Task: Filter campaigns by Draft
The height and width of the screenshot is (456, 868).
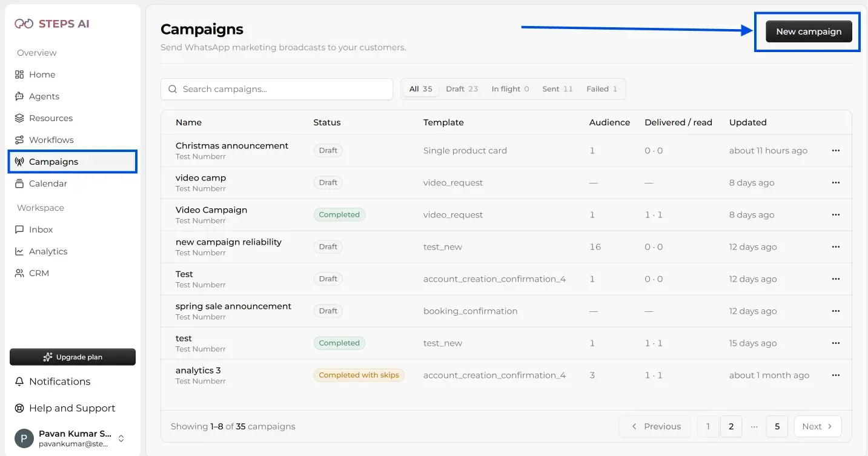Action: [462, 89]
